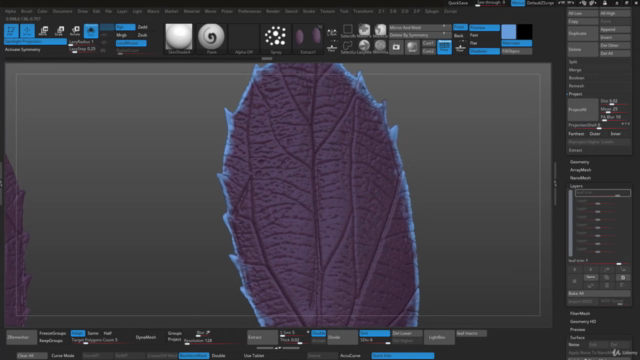Select the Draw mode icon
Viewport: 640px width, 360px height.
(x=27, y=31)
